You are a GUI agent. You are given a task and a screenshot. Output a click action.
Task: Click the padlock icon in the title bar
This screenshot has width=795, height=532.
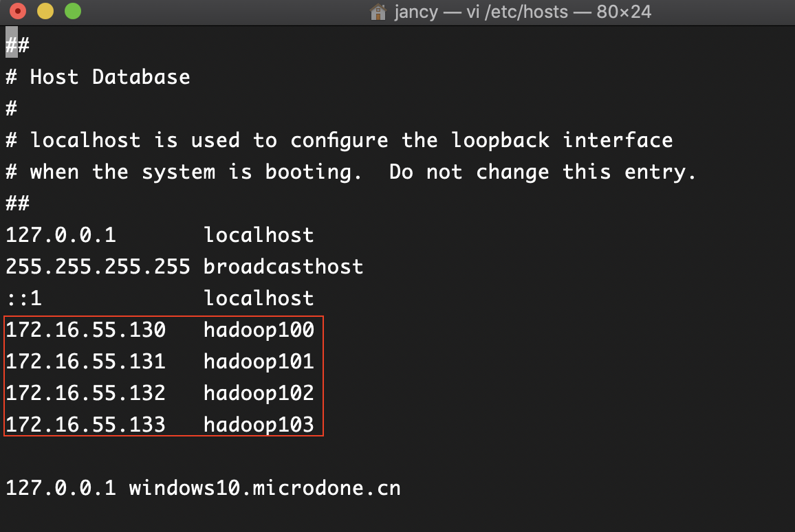tap(378, 12)
